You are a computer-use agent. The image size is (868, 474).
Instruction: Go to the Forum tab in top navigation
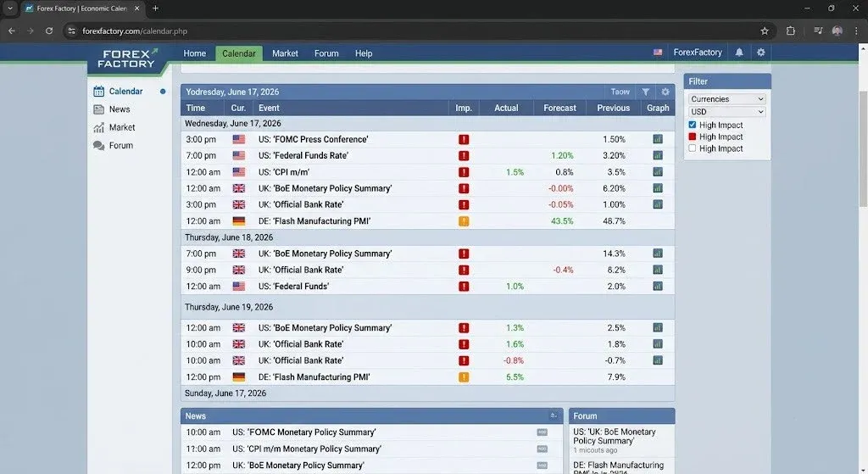tap(326, 53)
